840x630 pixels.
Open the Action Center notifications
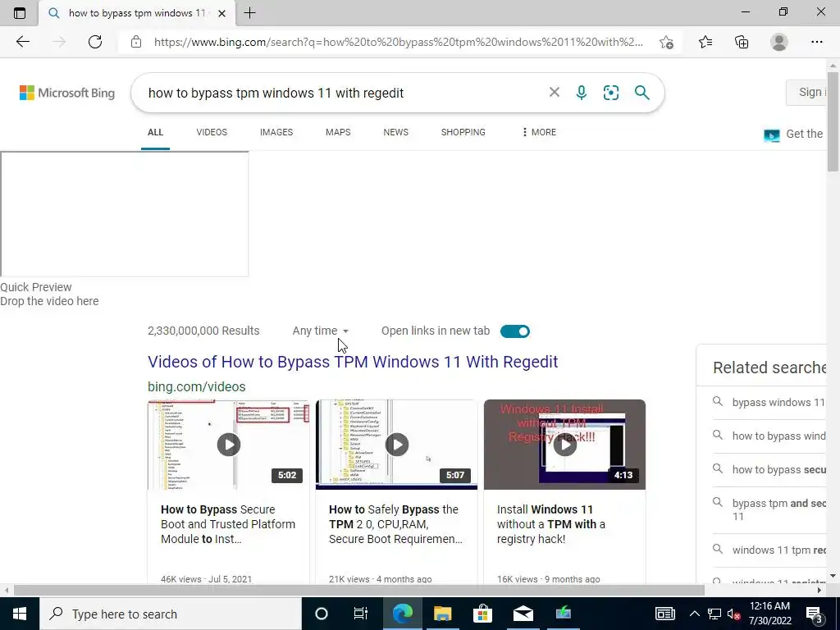point(815,614)
